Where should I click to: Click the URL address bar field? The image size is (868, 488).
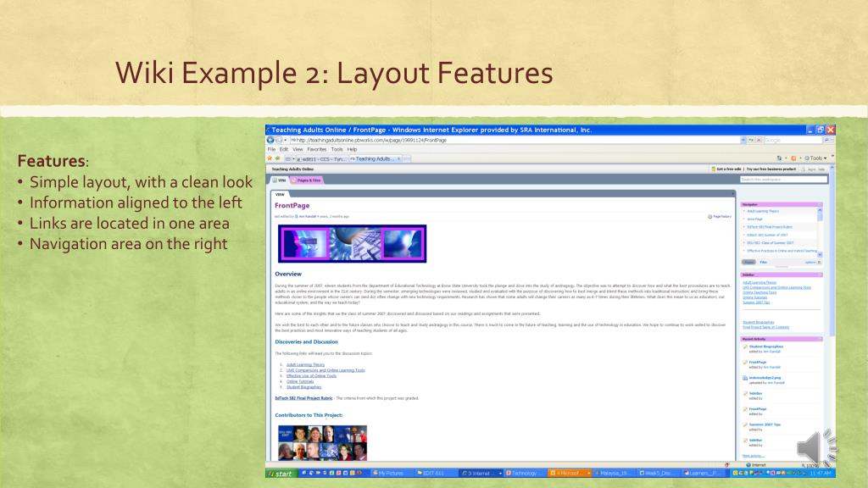515,140
